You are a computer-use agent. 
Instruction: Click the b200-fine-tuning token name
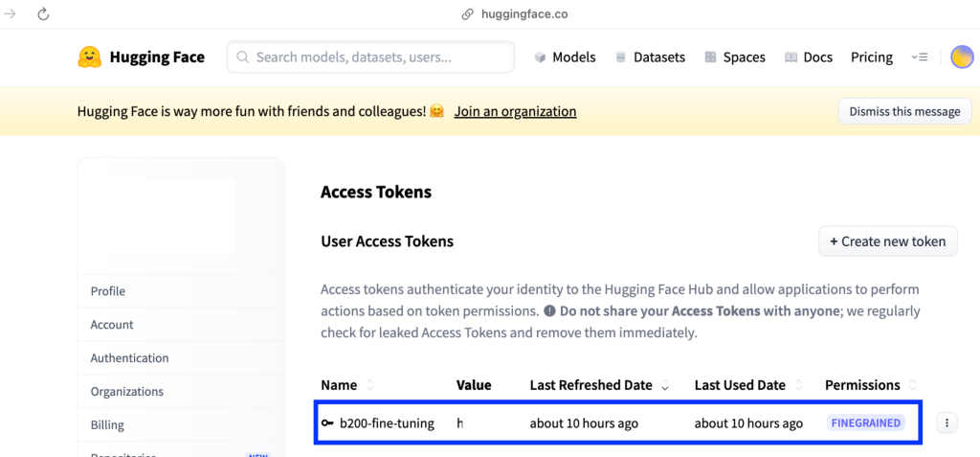(387, 423)
